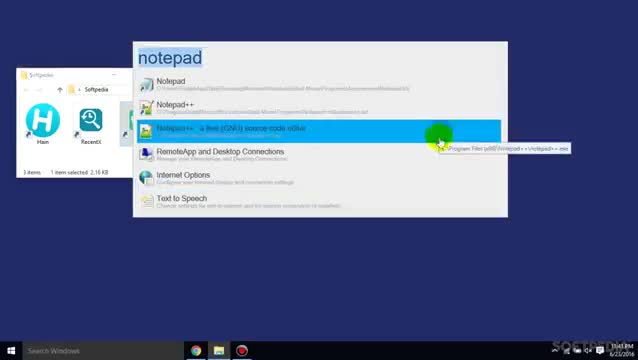Screen dimensions: 638x360
Task: Click the Internet Options globe icon
Action: [146, 178]
